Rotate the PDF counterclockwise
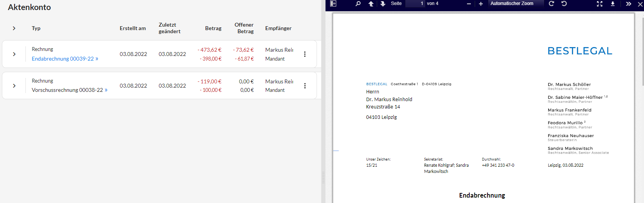644x203 pixels. pyautogui.click(x=564, y=3)
